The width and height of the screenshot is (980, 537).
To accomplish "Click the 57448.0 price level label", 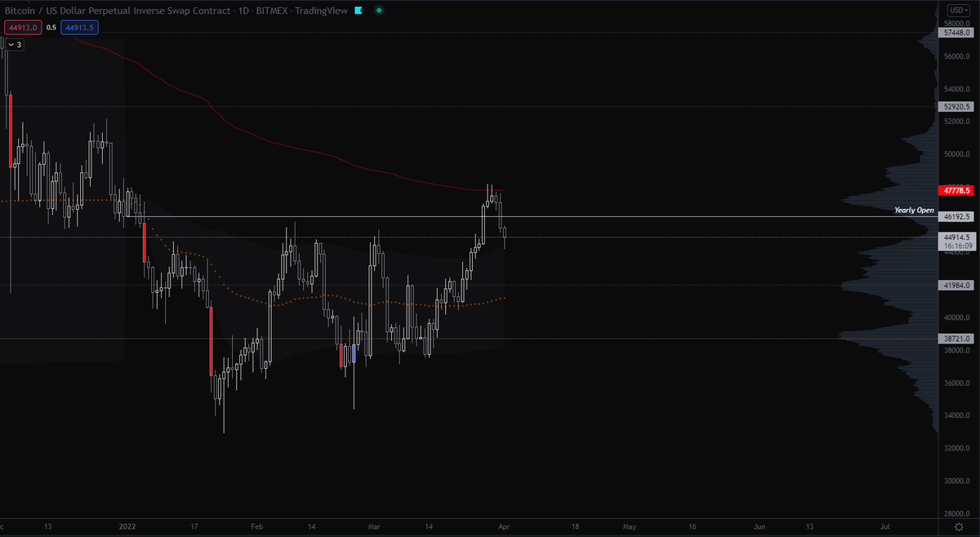I will [x=955, y=33].
